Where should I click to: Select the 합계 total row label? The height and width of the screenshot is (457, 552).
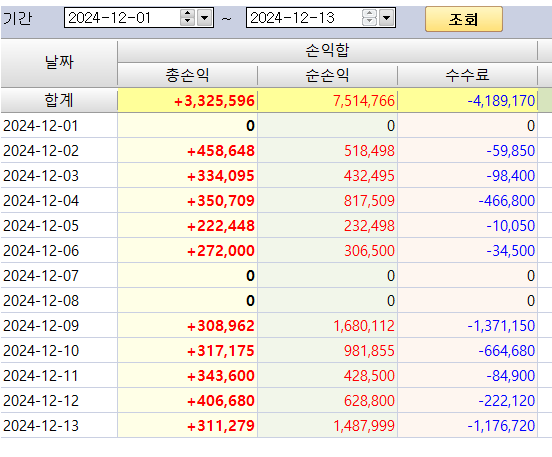59,100
